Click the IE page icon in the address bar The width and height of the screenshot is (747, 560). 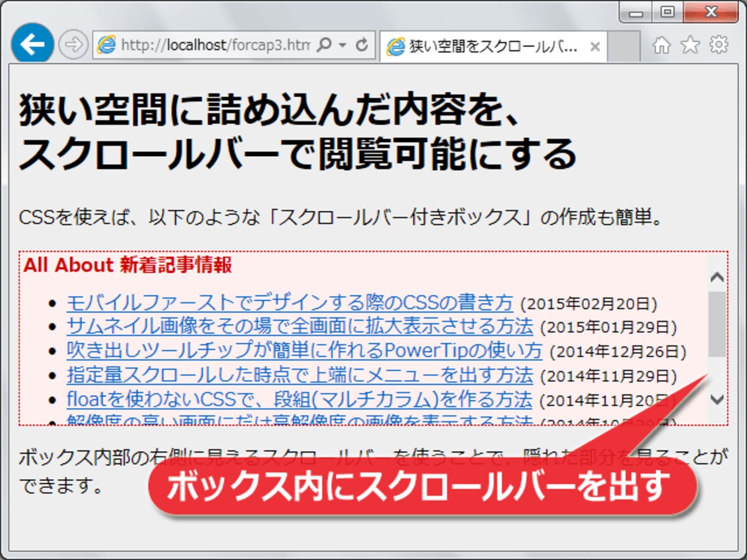pos(107,45)
